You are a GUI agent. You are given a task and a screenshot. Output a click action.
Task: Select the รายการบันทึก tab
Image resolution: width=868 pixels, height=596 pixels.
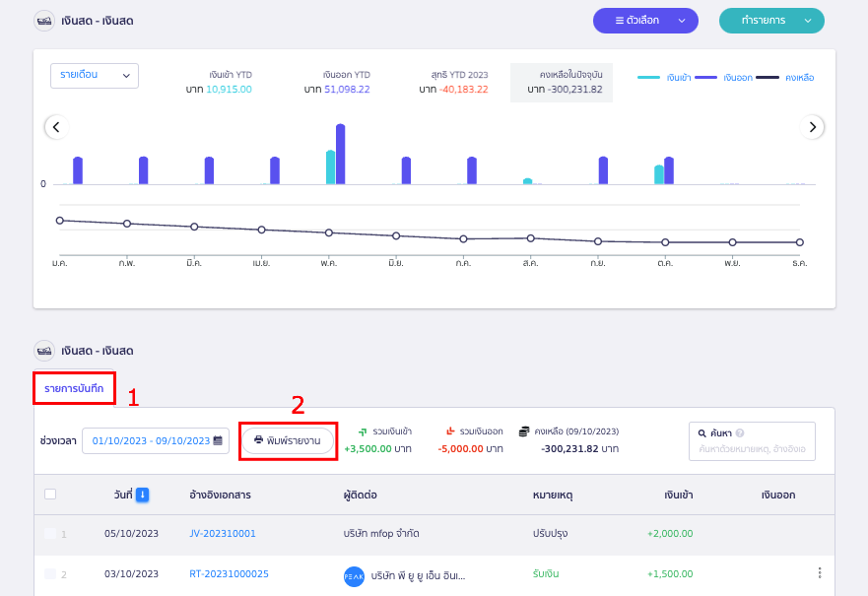(74, 388)
